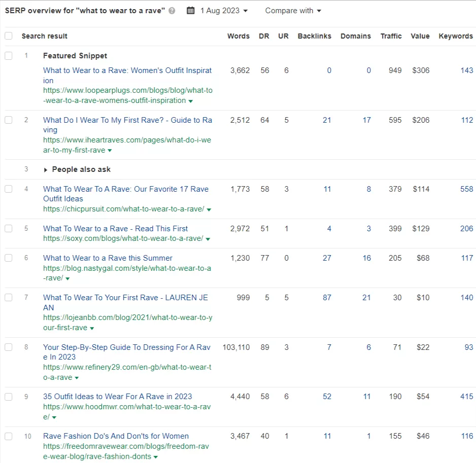Click the Backlinks column header
The height and width of the screenshot is (463, 476).
315,36
